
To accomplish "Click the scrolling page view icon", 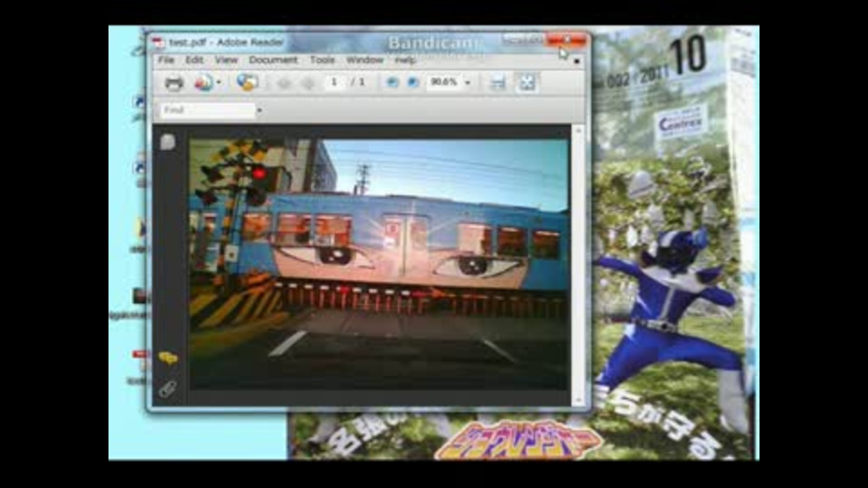I will coord(497,82).
